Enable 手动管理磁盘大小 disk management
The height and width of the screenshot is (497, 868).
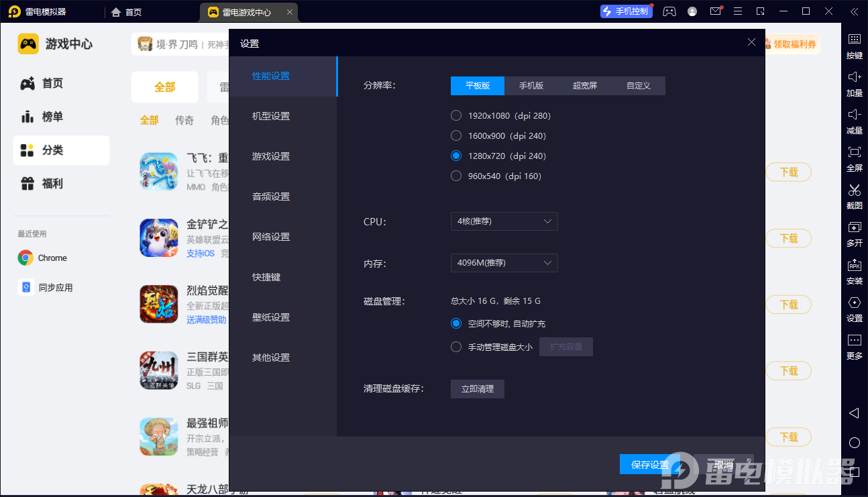coord(456,347)
